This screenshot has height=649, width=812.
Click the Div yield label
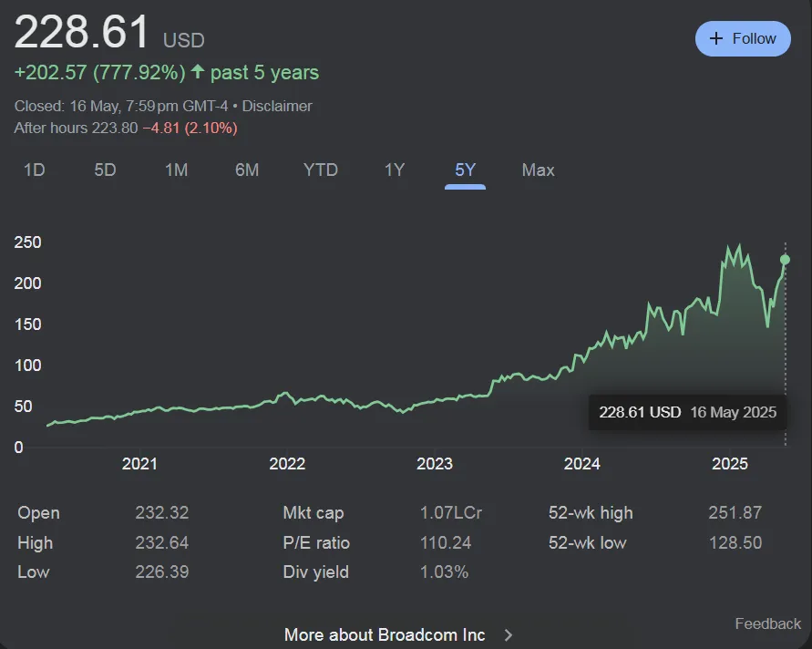(x=316, y=572)
